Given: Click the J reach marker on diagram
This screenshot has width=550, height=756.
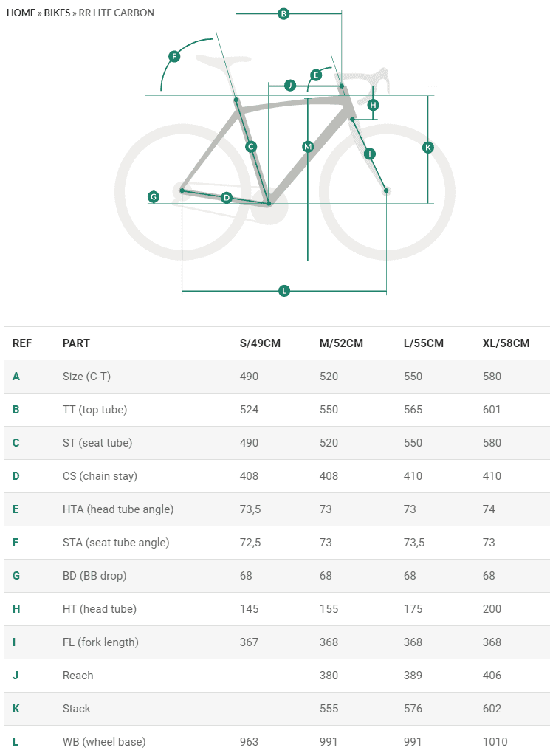Looking at the screenshot, I should tap(289, 86).
